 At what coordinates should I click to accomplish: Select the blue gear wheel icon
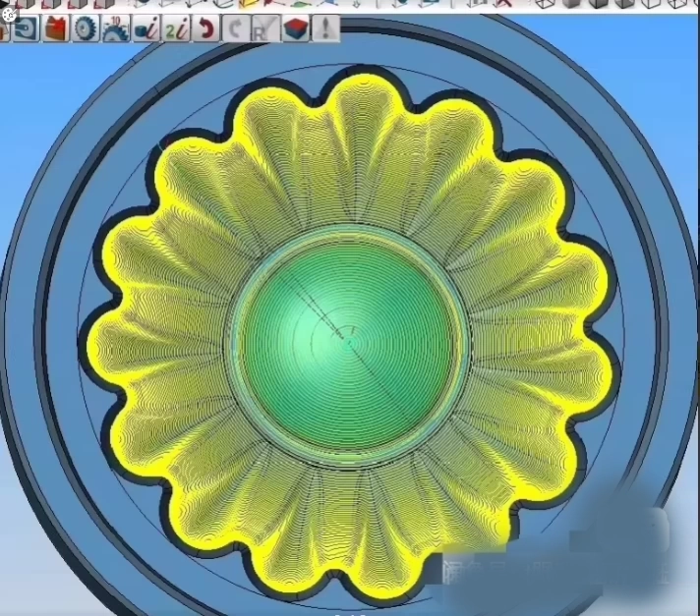point(85,28)
